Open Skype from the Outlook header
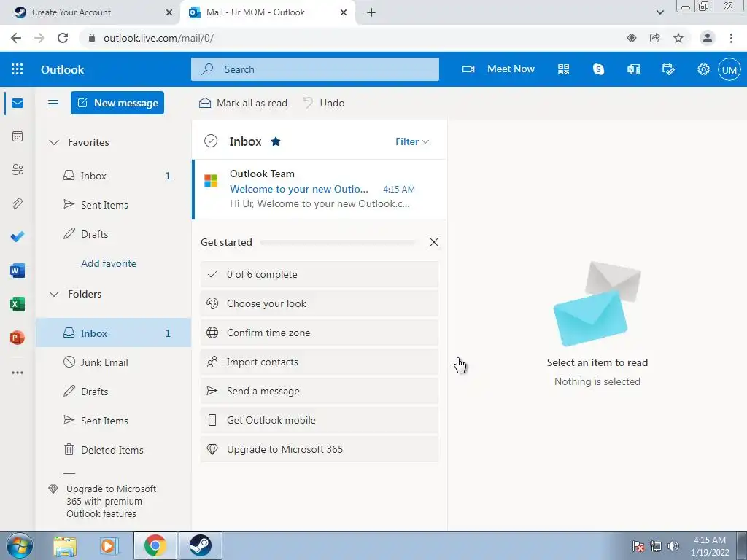 pyautogui.click(x=598, y=69)
